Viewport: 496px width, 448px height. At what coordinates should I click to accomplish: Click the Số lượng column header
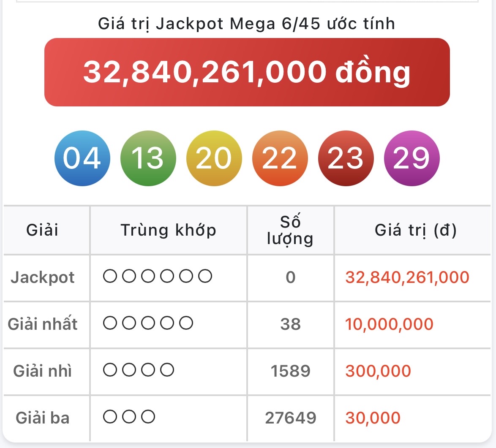coord(290,230)
